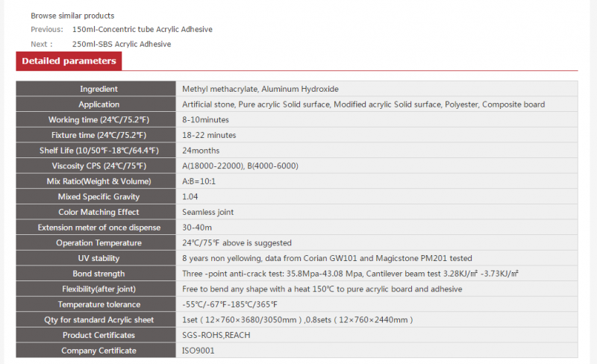Click the '30-40m' value cell
Image resolution: width=597 pixels, height=364 pixels.
click(377, 228)
